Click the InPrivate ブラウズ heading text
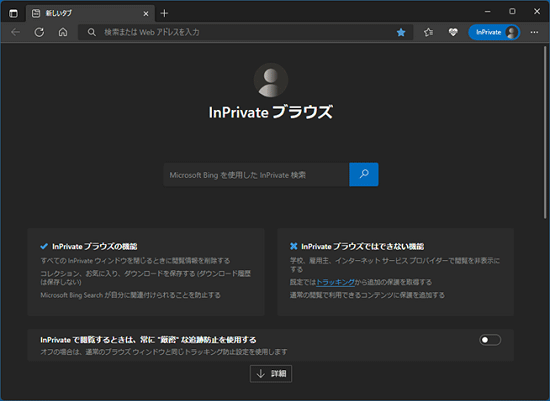Viewport: 550px width, 401px height. click(270, 112)
